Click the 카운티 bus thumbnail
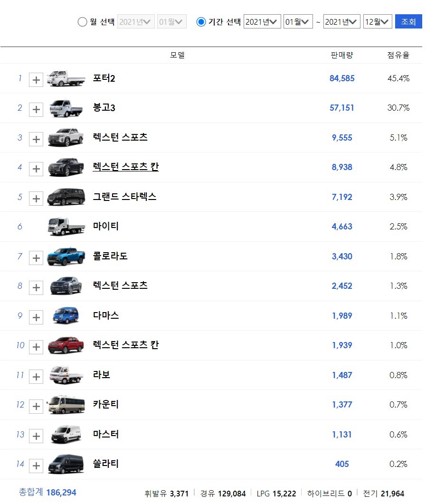Screen dimensions: 426x504 66,404
